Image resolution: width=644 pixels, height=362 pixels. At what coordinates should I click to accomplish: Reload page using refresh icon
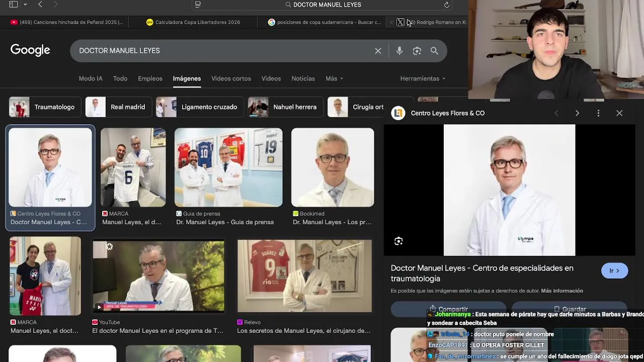tap(446, 5)
